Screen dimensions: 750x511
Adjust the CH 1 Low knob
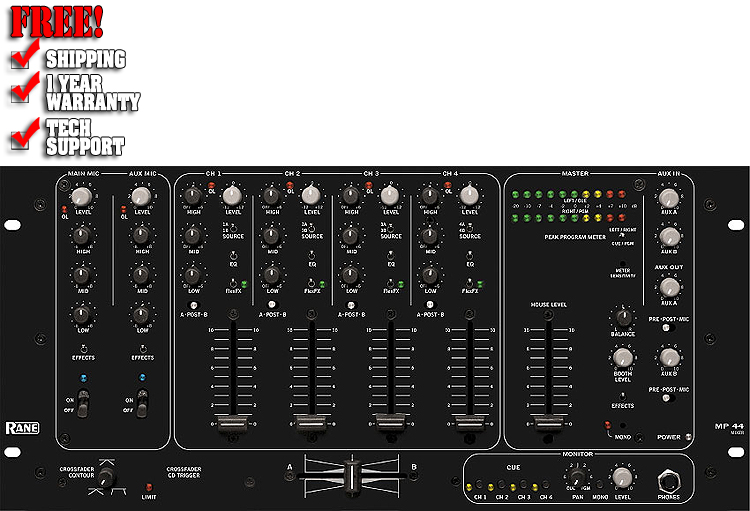pos(193,275)
